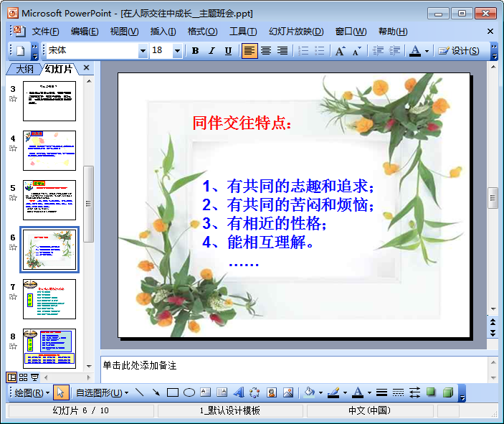Insert a horizontal text box

point(205,393)
